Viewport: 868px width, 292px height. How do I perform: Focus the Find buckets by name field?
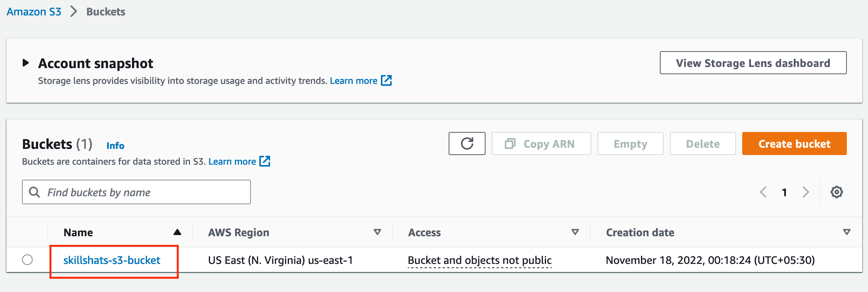136,192
